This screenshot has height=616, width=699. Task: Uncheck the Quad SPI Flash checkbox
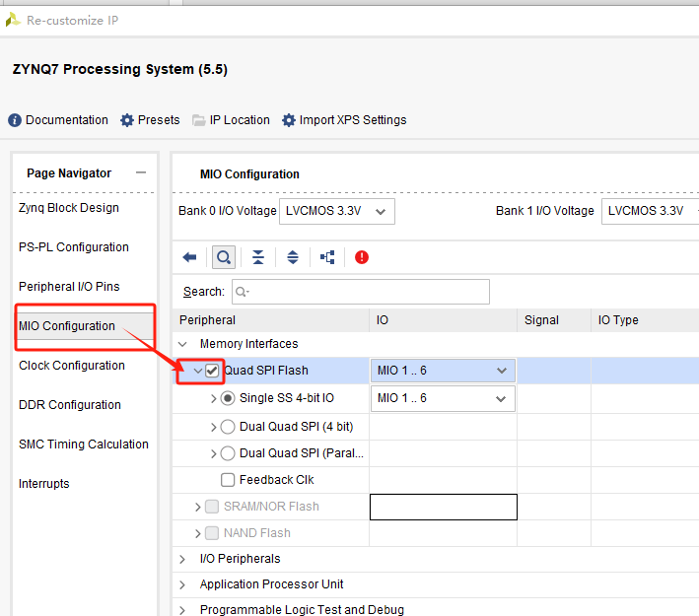click(x=212, y=371)
